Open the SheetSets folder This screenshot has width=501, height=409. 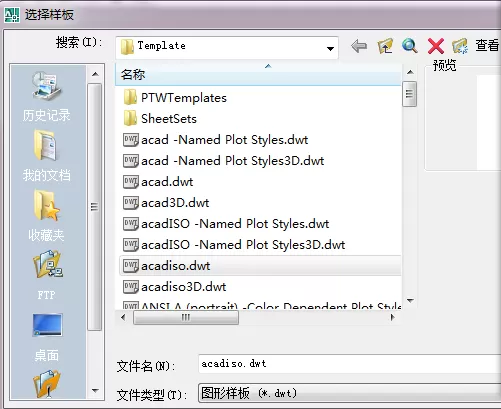[x=169, y=119]
